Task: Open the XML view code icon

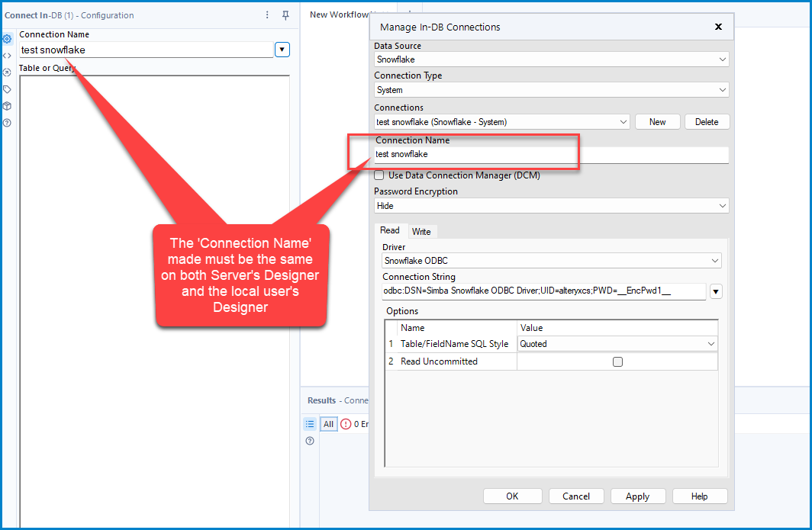Action: [8, 56]
